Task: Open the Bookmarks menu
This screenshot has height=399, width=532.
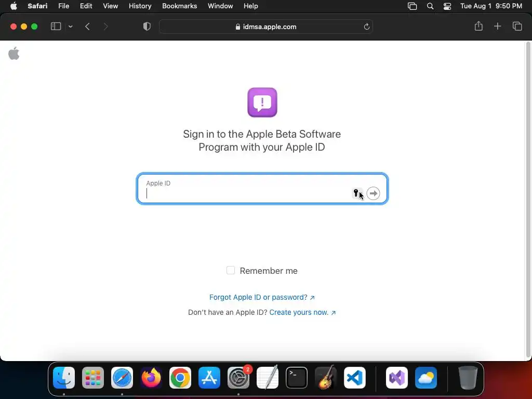Action: (x=179, y=6)
